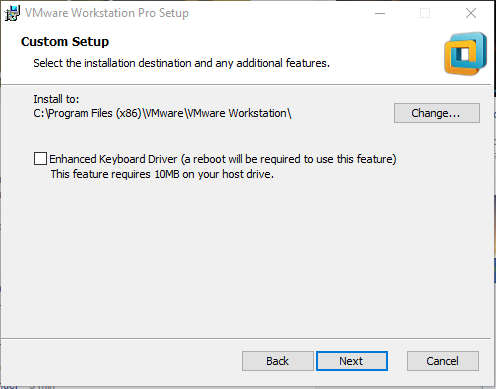Click the "VMware Workstation Pro Setup" title text

click(107, 13)
